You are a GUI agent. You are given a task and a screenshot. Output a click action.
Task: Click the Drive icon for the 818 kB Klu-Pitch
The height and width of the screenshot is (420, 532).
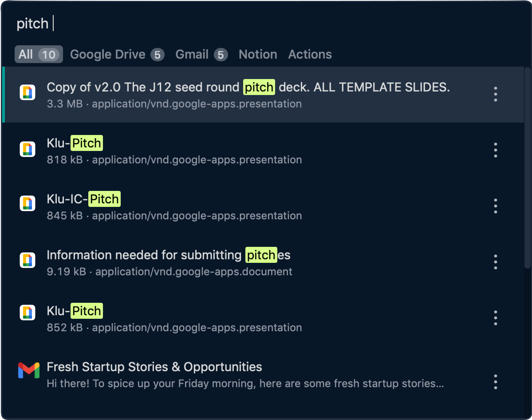[28, 149]
